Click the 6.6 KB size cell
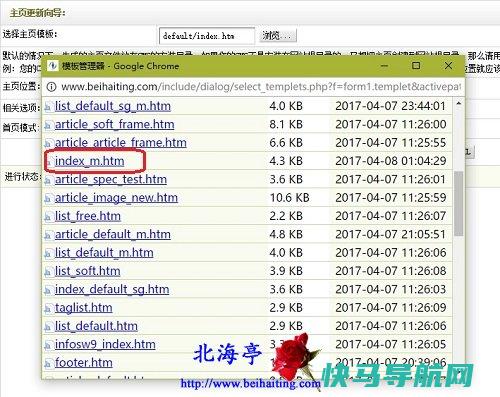The width and height of the screenshot is (500, 397). (286, 143)
